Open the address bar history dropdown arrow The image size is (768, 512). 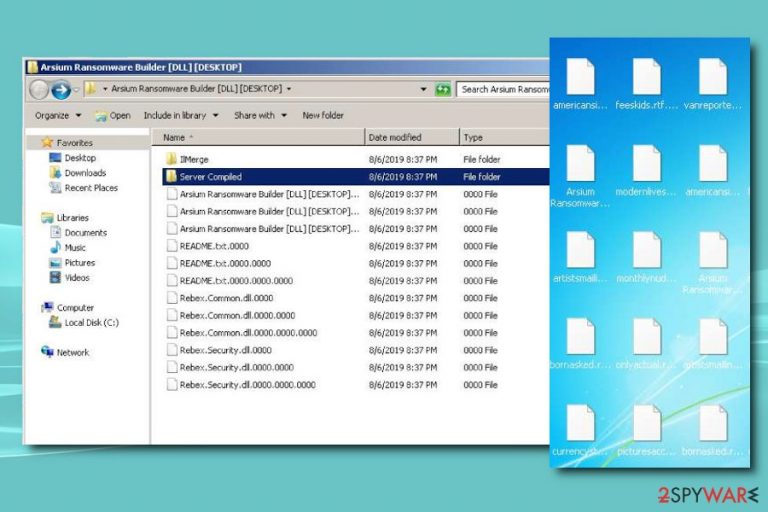click(x=423, y=90)
